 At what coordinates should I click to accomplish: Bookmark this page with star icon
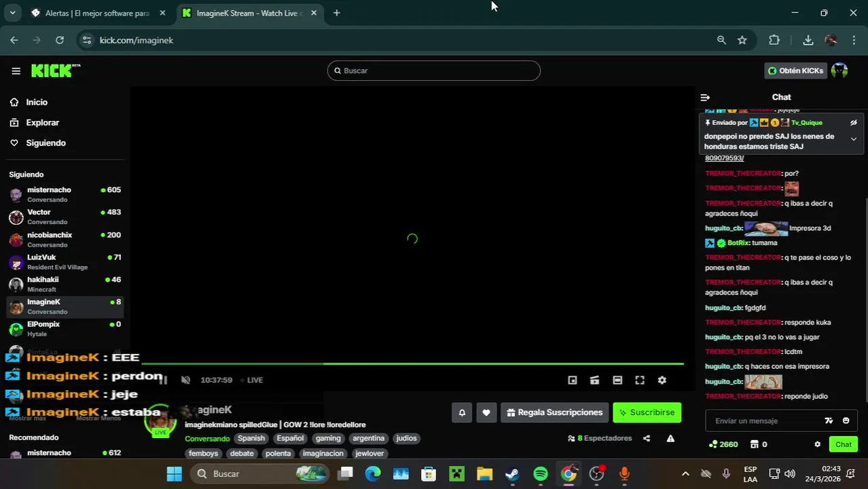pos(742,40)
